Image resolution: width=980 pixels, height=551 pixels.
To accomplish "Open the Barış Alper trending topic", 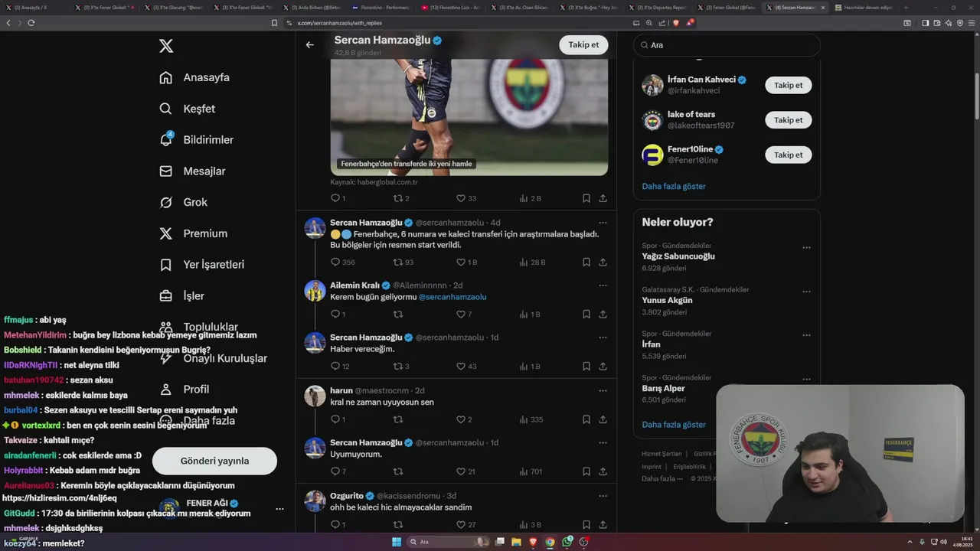I will (x=663, y=388).
